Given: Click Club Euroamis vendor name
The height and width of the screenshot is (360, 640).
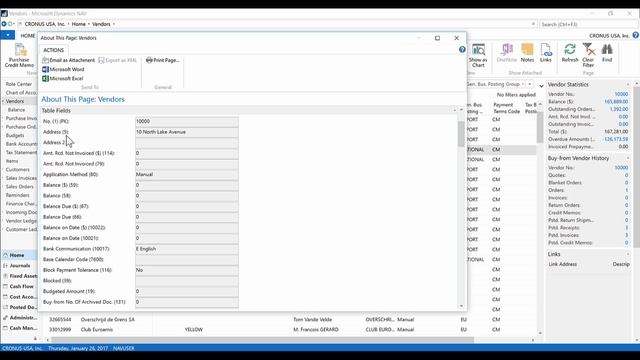Looking at the screenshot, I should pos(97,329).
